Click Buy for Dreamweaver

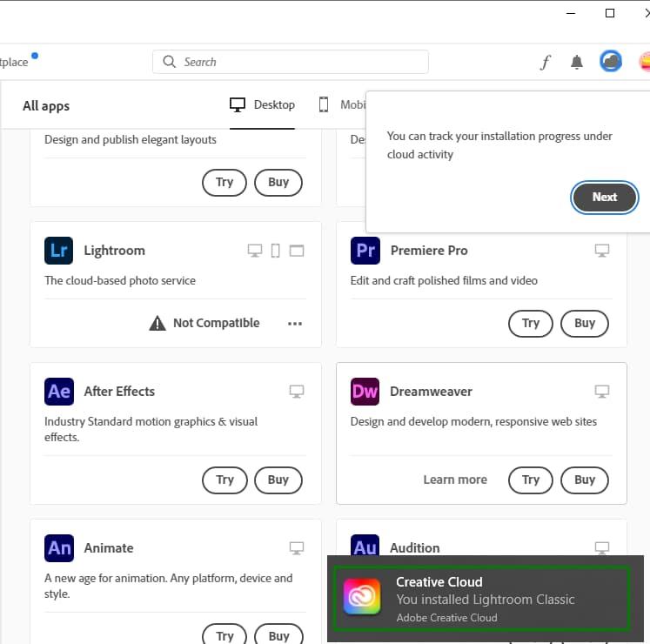coord(585,480)
